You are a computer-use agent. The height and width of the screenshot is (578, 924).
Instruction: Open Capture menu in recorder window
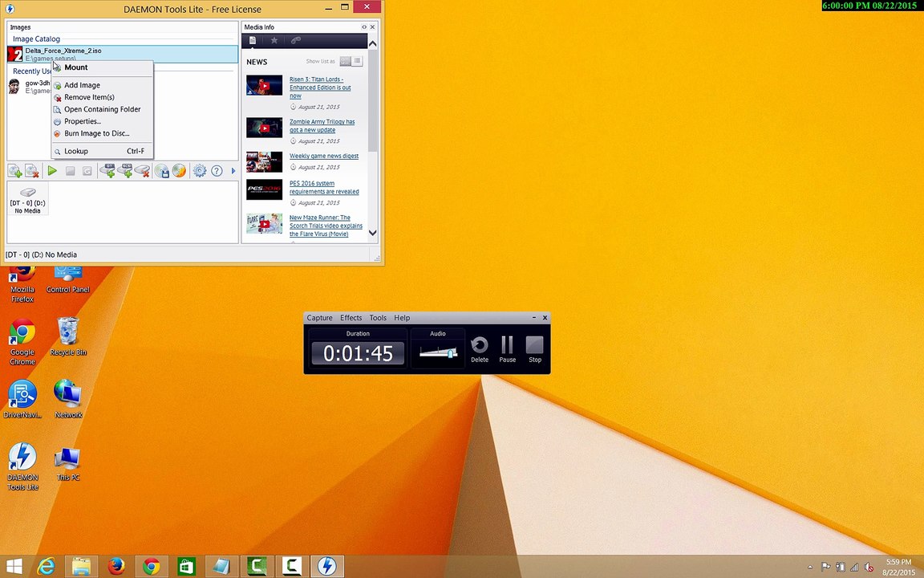click(319, 318)
